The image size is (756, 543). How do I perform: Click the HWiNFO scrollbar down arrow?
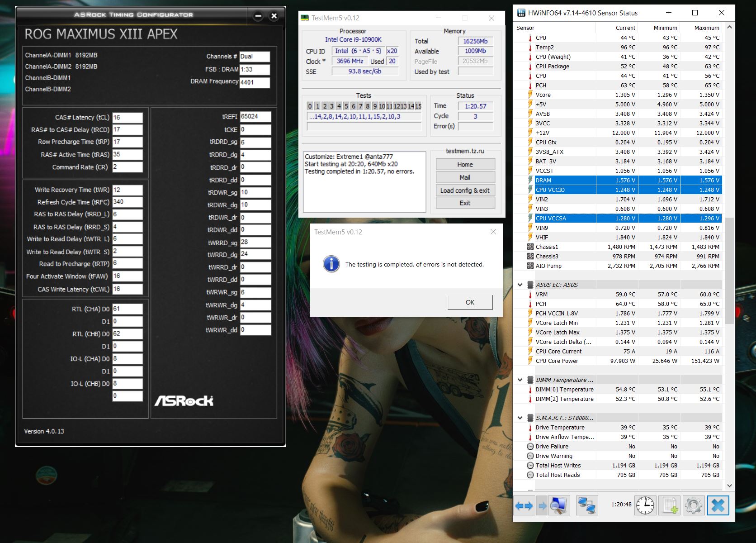729,486
